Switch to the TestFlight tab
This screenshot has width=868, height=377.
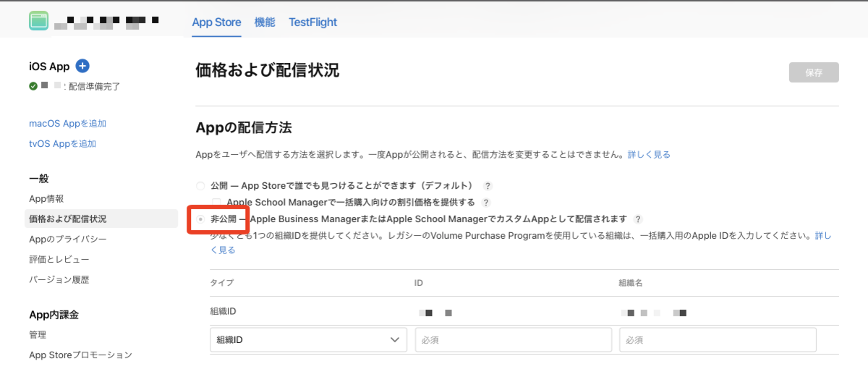click(312, 22)
